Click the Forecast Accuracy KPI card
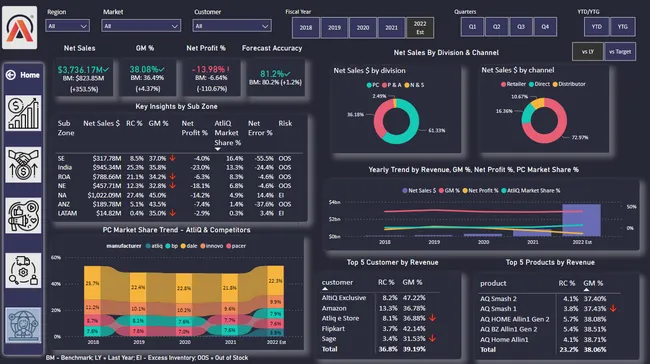The height and width of the screenshot is (364, 650). (x=276, y=78)
